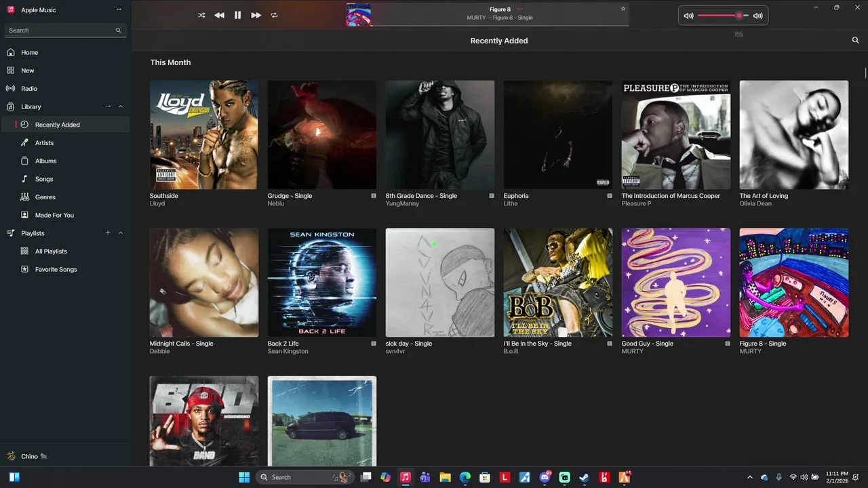Skip forward to the next track

256,15
